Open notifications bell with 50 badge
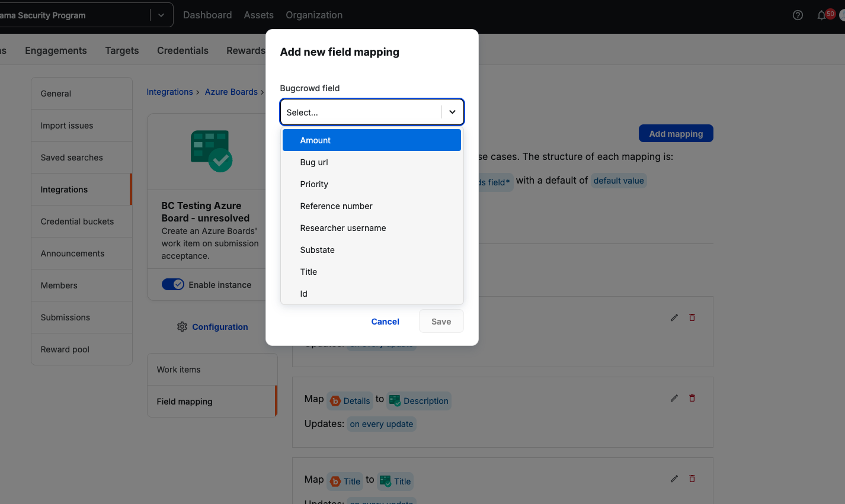845x504 pixels. click(x=822, y=15)
